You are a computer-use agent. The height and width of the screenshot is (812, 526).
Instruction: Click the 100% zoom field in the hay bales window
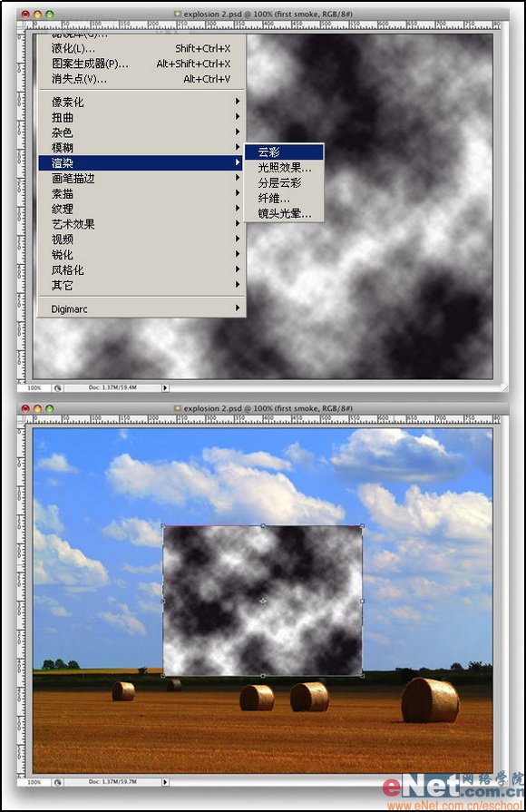click(34, 782)
